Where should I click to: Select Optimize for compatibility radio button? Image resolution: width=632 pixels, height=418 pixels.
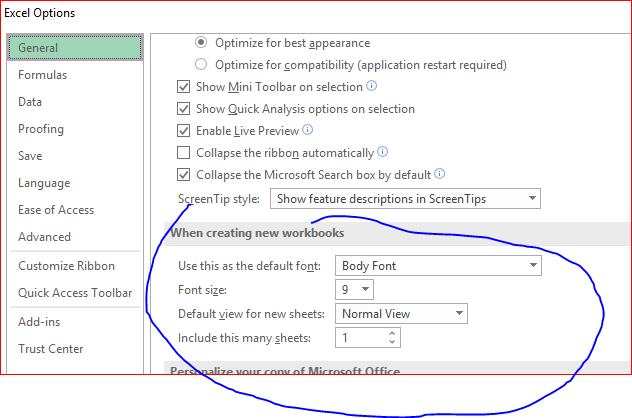point(202,65)
